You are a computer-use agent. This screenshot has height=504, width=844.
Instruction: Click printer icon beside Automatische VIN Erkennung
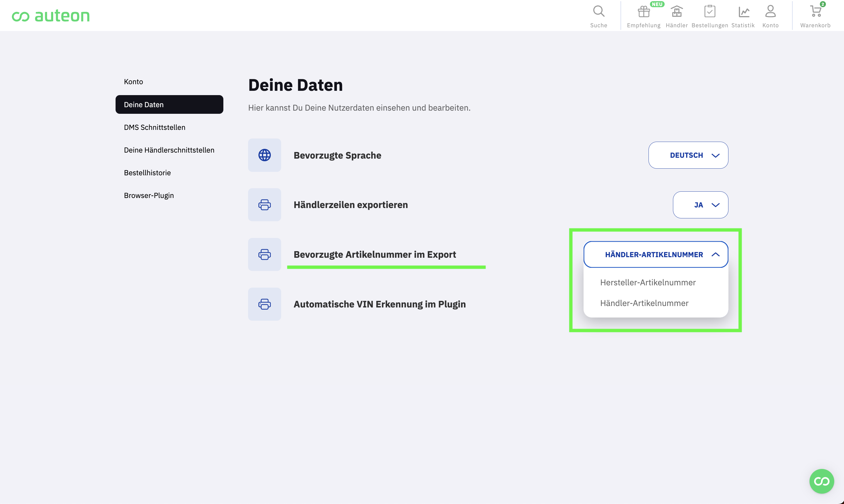[x=264, y=304]
